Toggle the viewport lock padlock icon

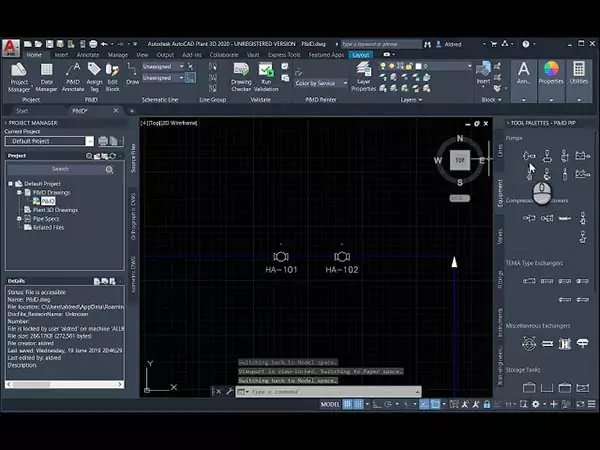click(x=487, y=404)
